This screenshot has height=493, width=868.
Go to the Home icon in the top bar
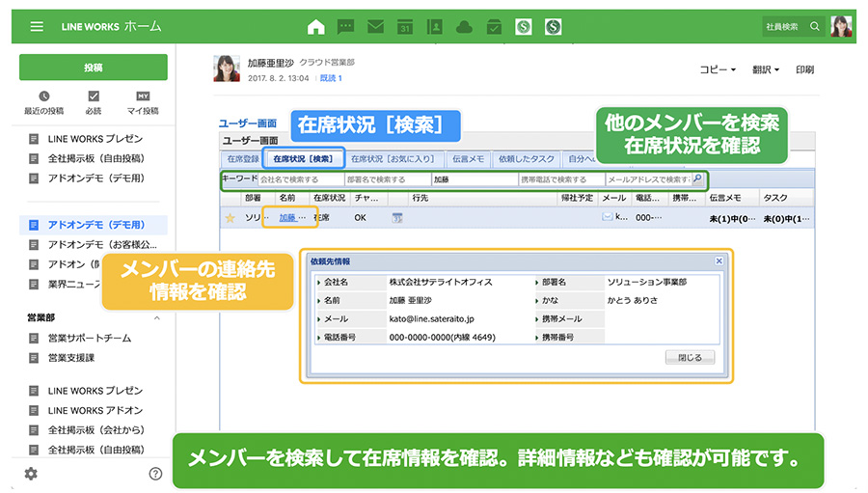click(316, 27)
